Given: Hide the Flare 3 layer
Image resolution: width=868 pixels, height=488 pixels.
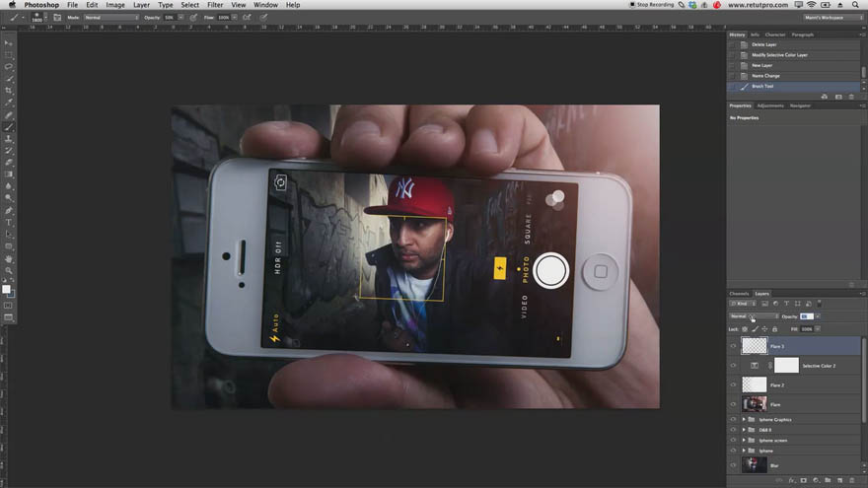Looking at the screenshot, I should [x=733, y=346].
